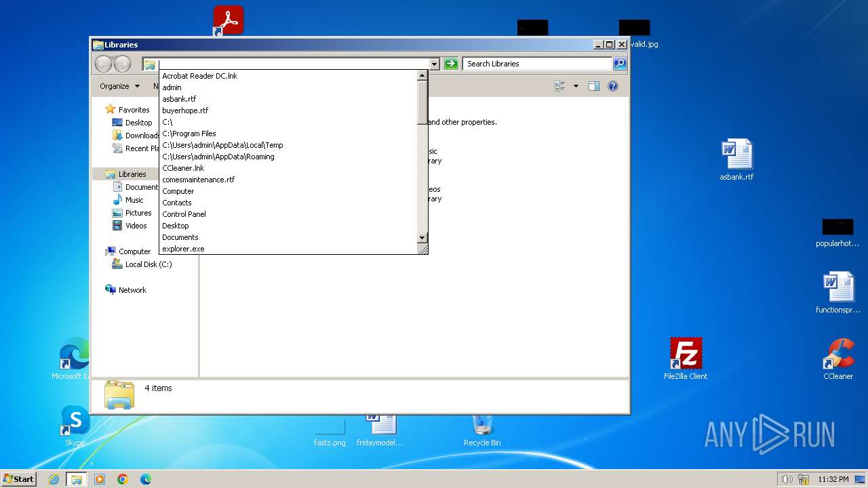Choose C:\Users\admin\AppData\Roaming suggestion
The image size is (868, 488).
288,157
